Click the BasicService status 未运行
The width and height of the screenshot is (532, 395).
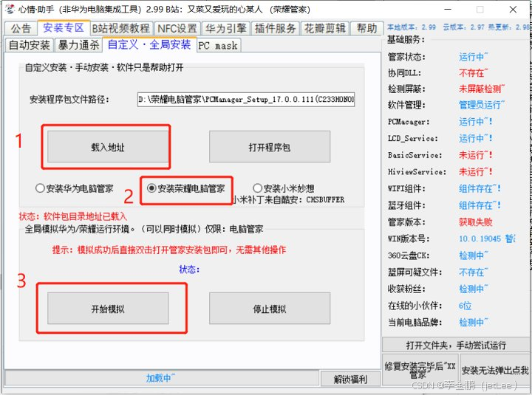click(x=476, y=155)
